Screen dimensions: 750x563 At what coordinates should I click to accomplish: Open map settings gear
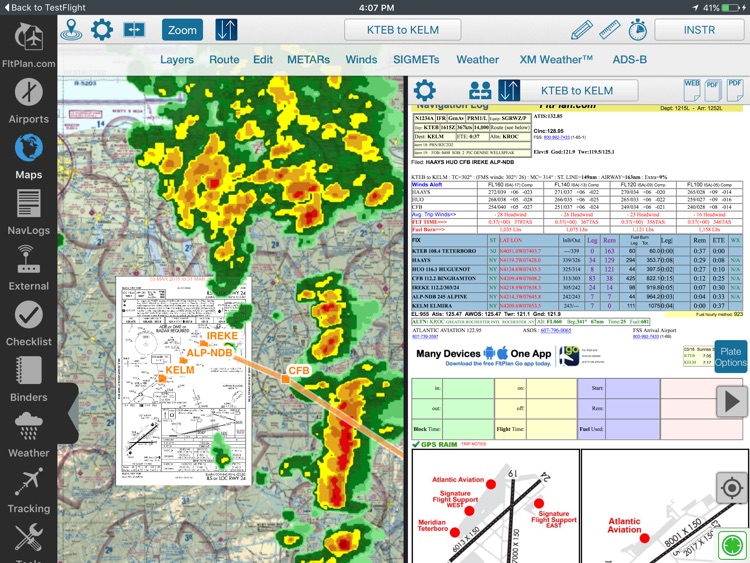click(102, 30)
